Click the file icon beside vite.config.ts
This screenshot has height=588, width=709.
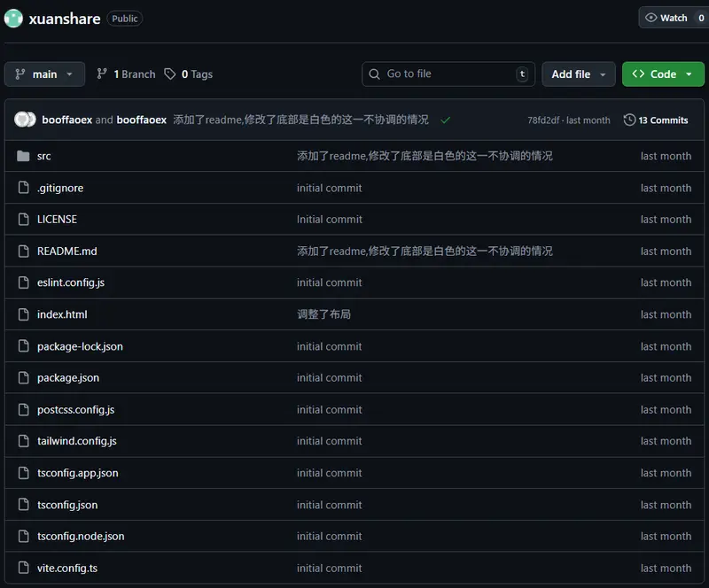pyautogui.click(x=23, y=569)
